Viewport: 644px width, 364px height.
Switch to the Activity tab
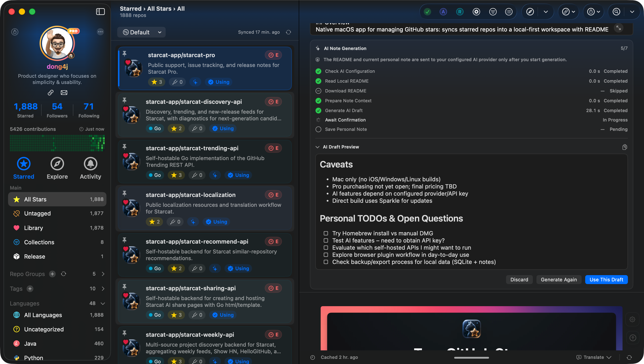tap(90, 168)
